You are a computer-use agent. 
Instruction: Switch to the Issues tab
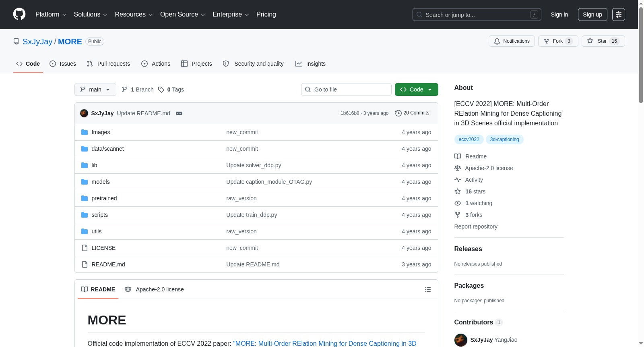pos(63,64)
